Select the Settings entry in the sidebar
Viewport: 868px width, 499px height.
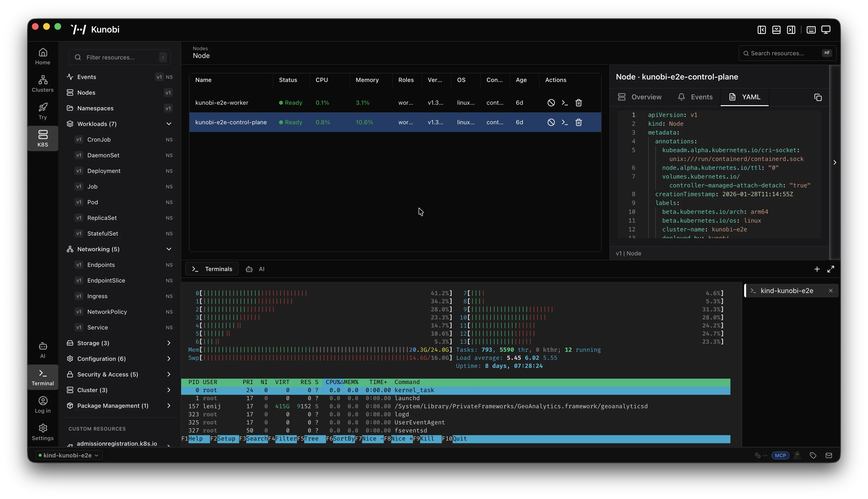[x=43, y=431]
